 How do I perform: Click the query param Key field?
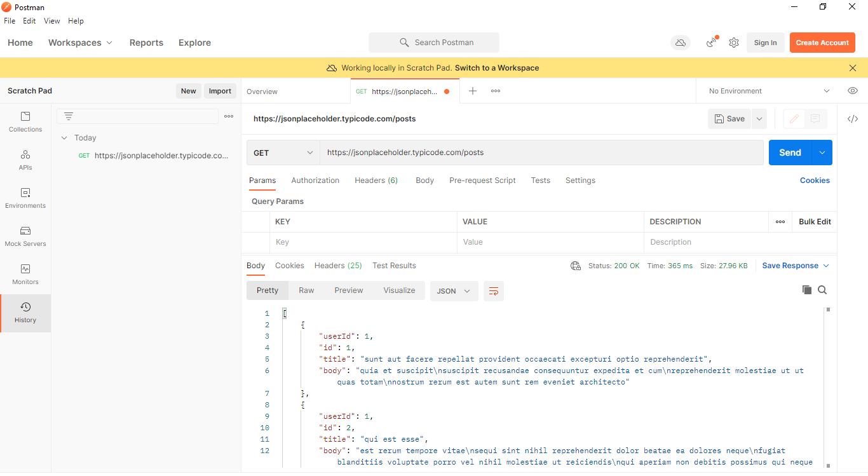(x=363, y=242)
